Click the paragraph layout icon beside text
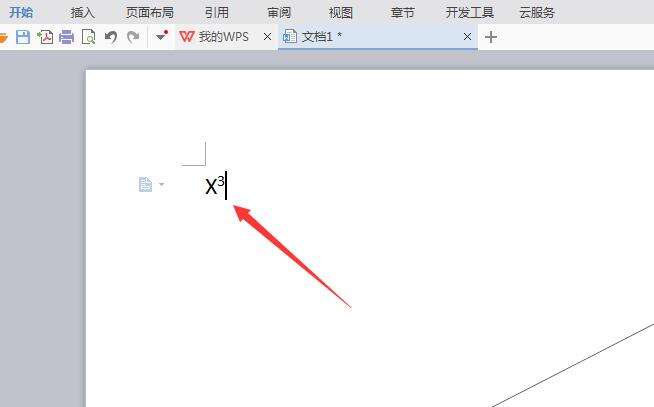 145,184
